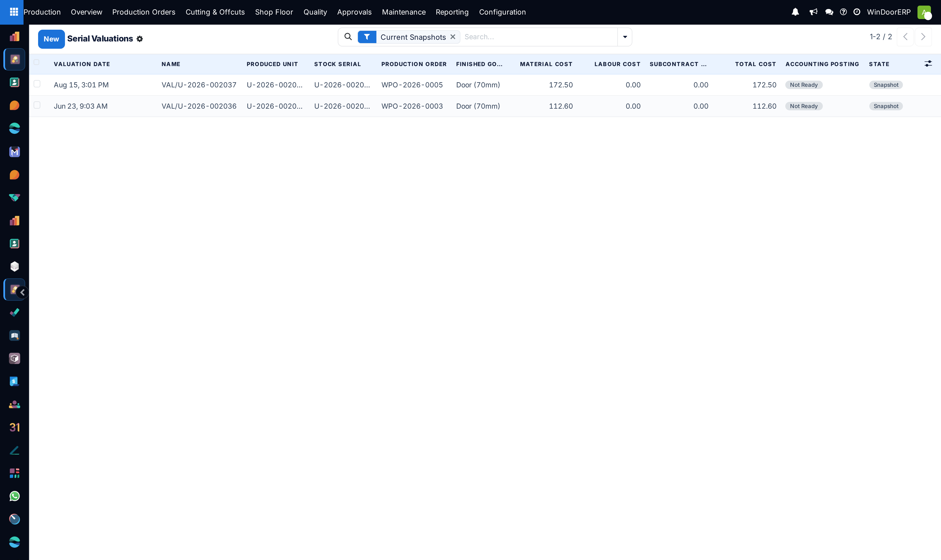Open the M marketing app in sidebar
Viewport: 941px width, 560px height.
click(14, 152)
